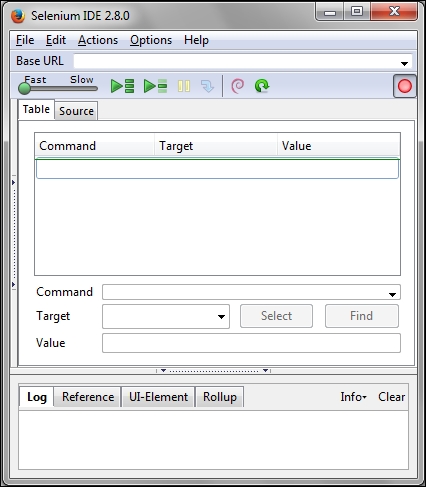426x487 pixels.
Task: Click the green test scheduler icon
Action: pos(262,86)
